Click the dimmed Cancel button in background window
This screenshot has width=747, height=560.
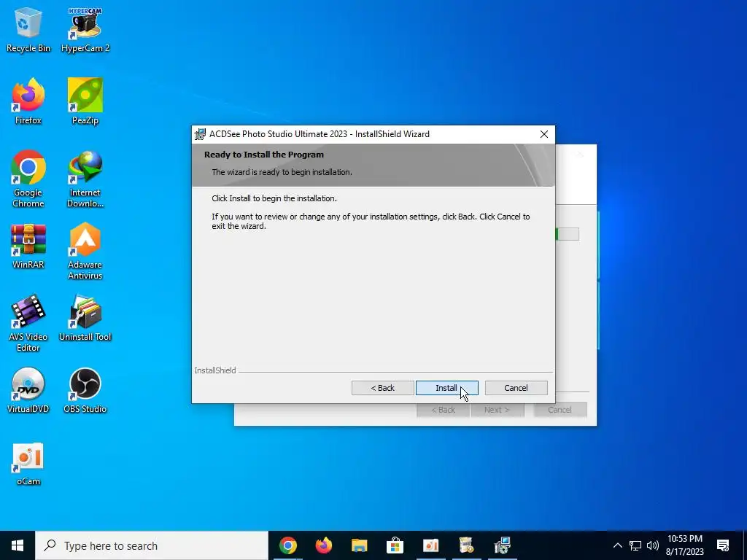[x=560, y=410]
